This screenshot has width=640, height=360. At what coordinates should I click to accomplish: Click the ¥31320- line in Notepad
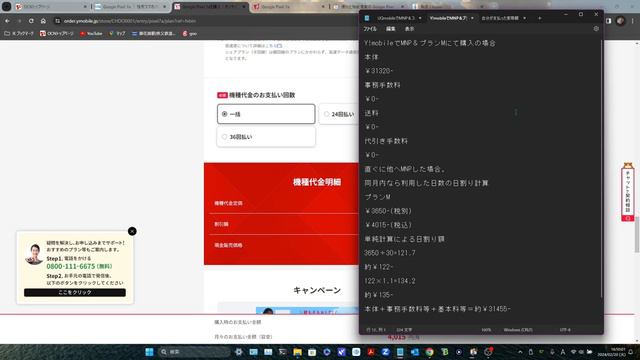tap(378, 71)
